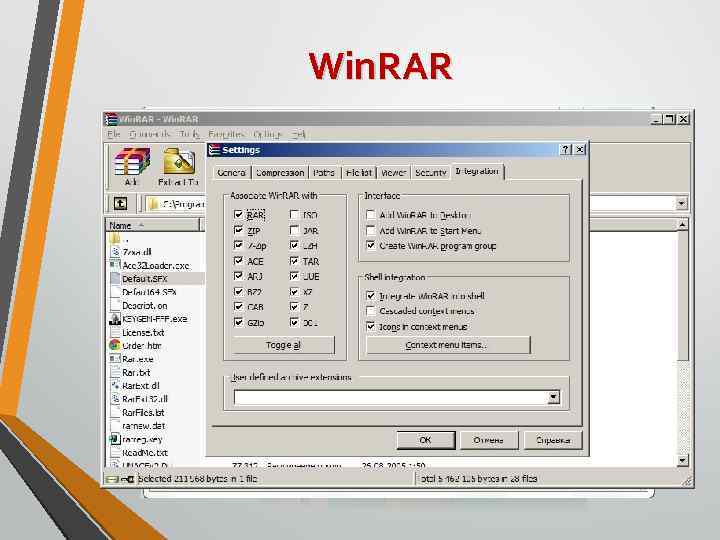720x540 pixels.
Task: Select rarnew.dat in file list
Action: [143, 426]
